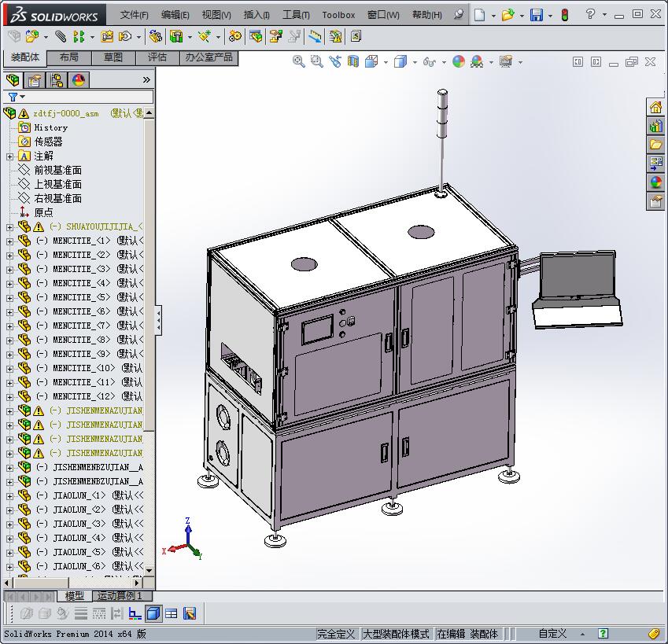Open the ConfigurationManager tab icon

pos(56,80)
